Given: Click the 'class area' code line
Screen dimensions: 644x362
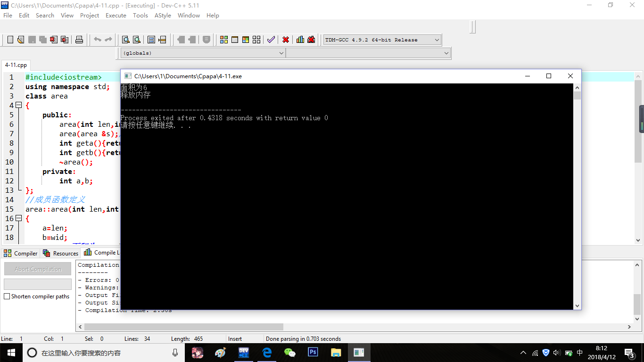Looking at the screenshot, I should tap(47, 96).
